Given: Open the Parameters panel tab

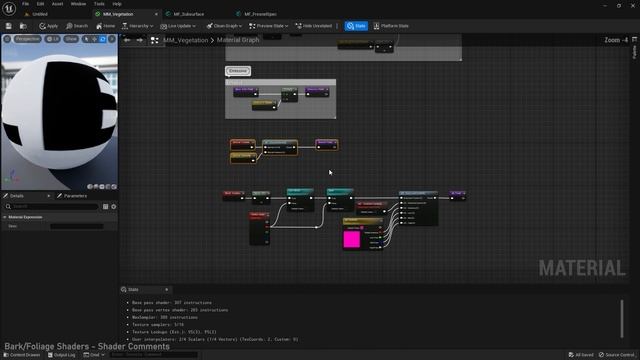Looking at the screenshot, I should click(x=72, y=196).
